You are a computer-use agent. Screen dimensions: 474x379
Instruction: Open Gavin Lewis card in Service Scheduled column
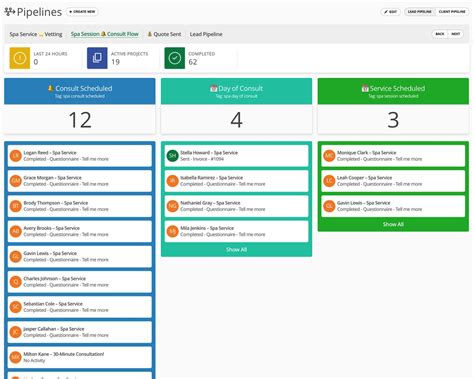393,206
